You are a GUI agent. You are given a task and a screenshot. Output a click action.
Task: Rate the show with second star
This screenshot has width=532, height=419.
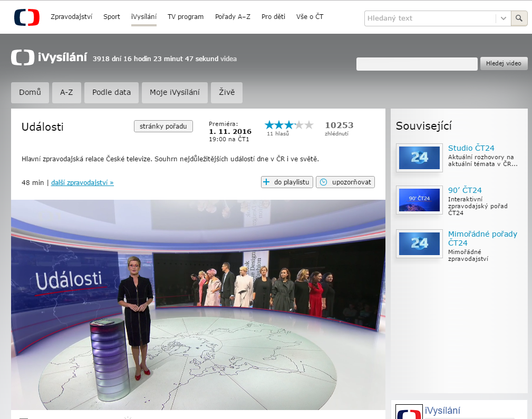(279, 125)
